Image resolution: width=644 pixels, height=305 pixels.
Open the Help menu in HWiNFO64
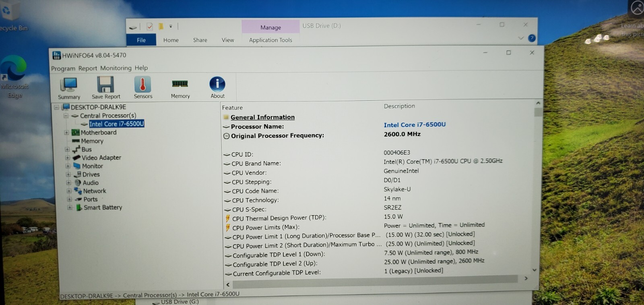141,68
